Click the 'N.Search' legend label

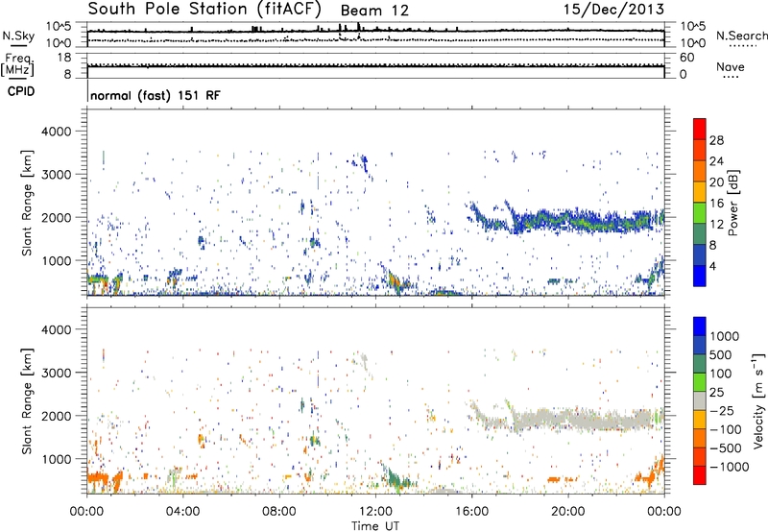[x=742, y=36]
